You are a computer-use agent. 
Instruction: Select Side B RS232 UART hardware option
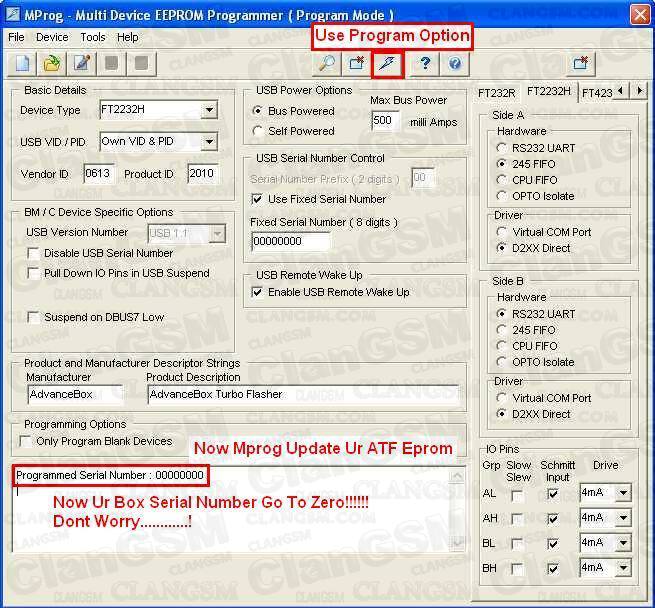501,314
